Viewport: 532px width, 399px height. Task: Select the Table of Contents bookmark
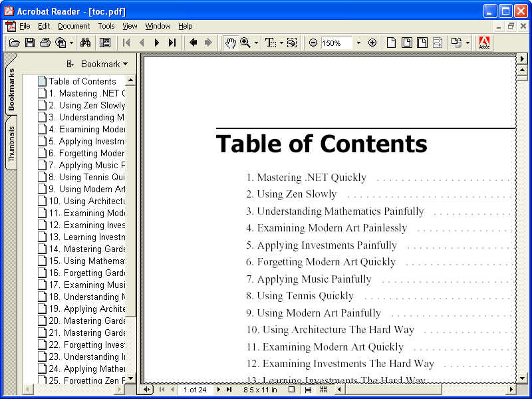tap(82, 80)
